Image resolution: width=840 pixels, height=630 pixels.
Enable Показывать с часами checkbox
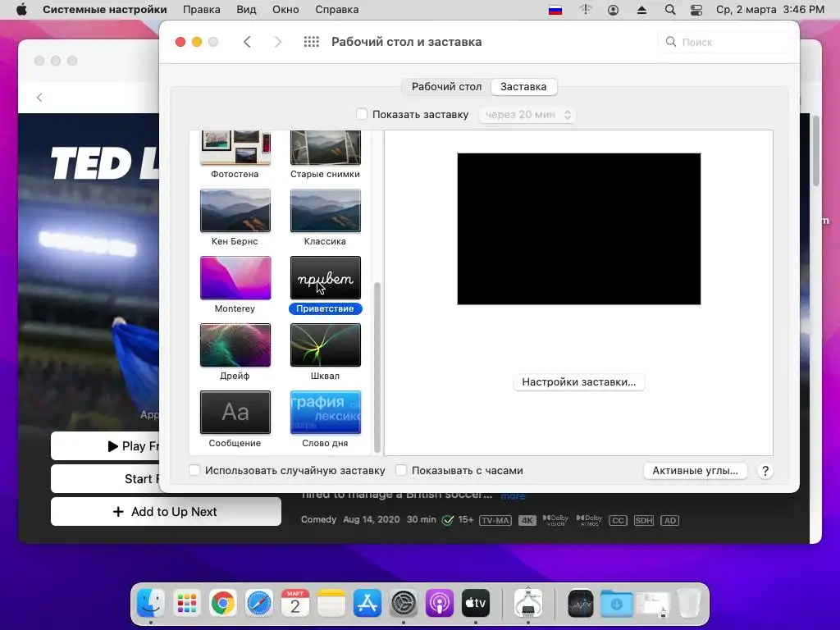401,470
